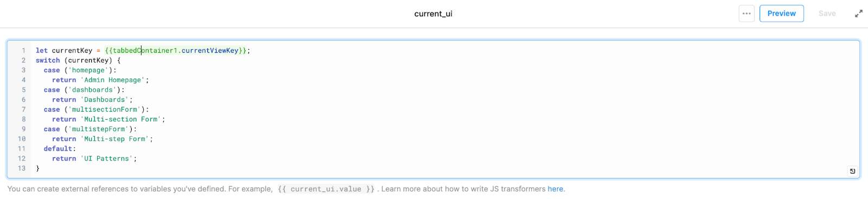Place cursor in tabbedContainer1.currentViewKey reference
The image size is (868, 199).
(x=176, y=50)
